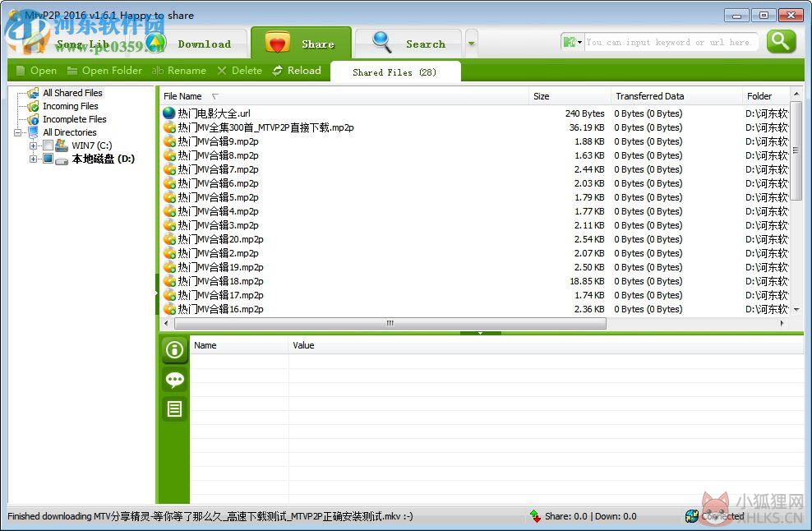Check the WIN7 (C:) checkbox
Image resolution: width=812 pixels, height=531 pixels.
[48, 145]
